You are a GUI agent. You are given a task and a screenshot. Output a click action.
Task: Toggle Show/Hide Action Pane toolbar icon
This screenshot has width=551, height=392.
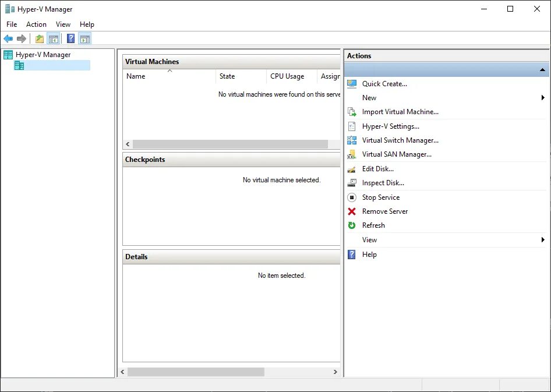click(x=85, y=38)
